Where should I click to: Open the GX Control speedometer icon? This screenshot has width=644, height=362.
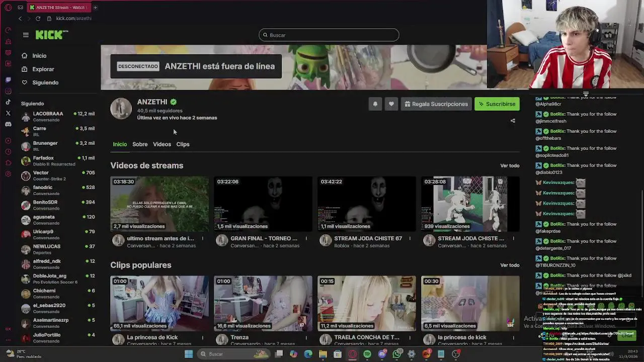[8, 30]
